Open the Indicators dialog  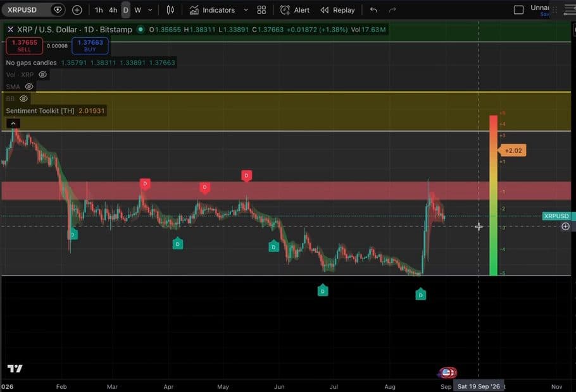(212, 10)
